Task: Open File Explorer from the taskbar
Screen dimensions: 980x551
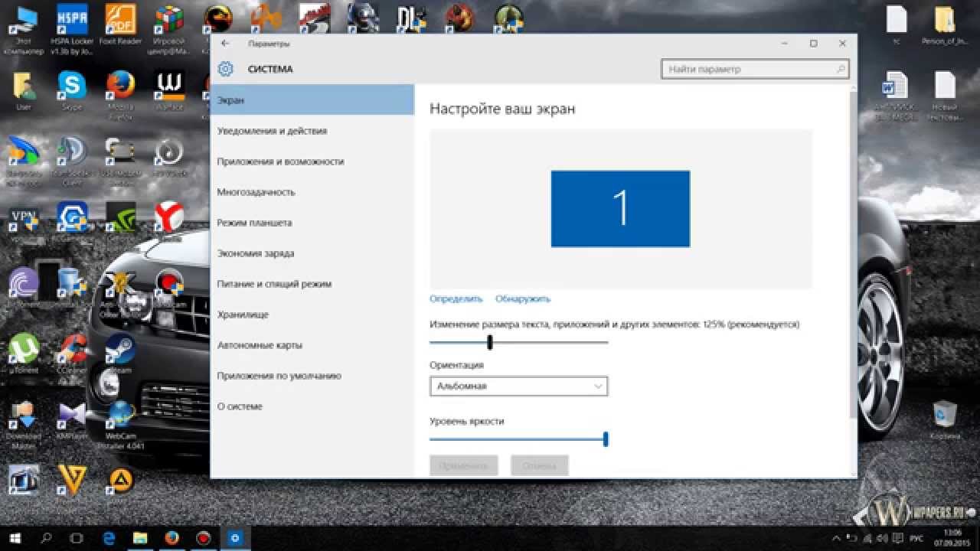Action: coord(140,537)
